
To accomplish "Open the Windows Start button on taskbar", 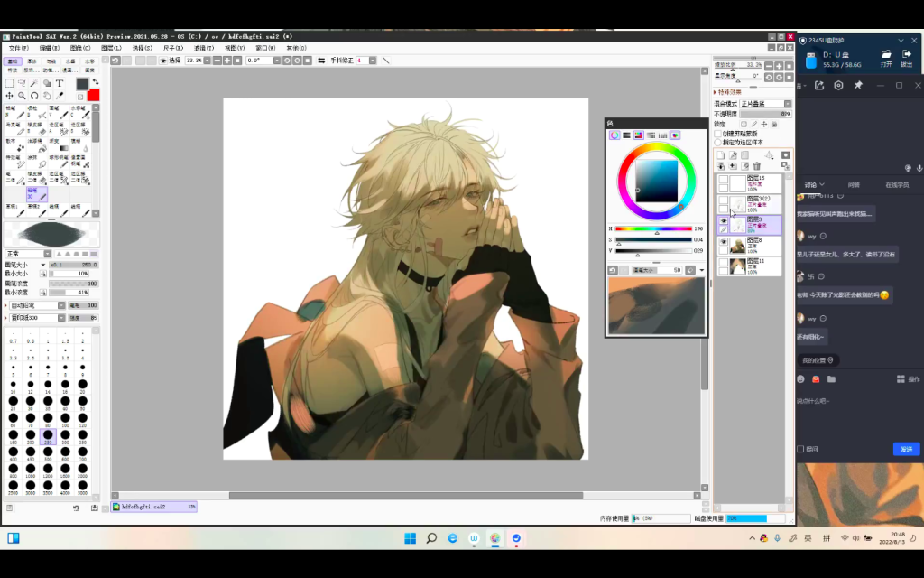I will pyautogui.click(x=410, y=538).
